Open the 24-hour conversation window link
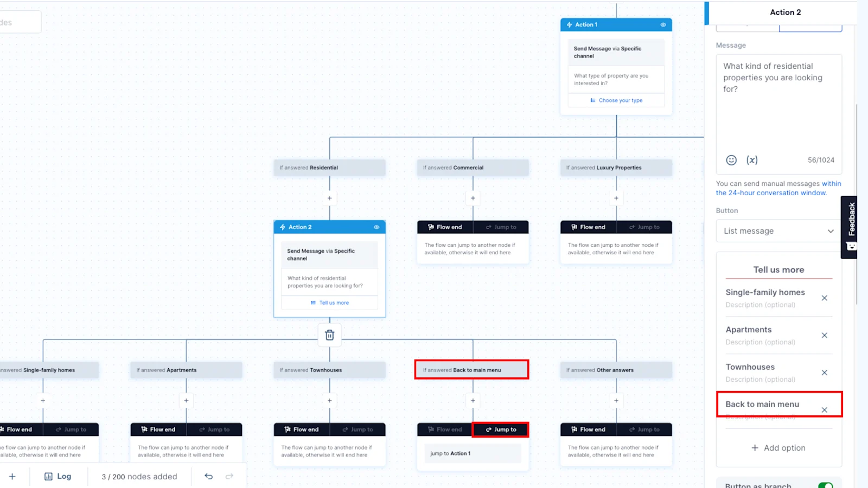Viewport: 868px width, 488px height. pos(771,192)
